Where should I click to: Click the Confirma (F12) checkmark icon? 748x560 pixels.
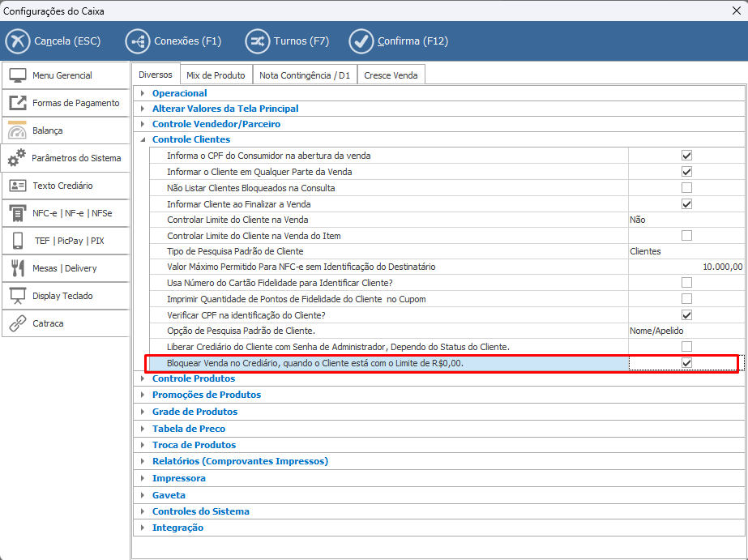point(361,41)
